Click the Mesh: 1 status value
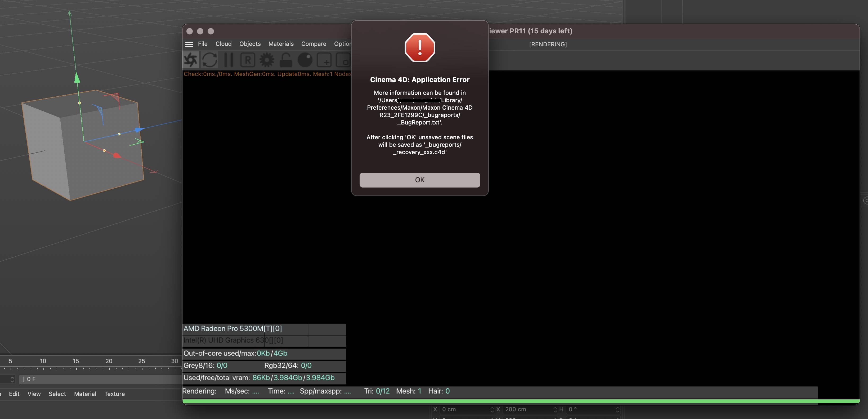This screenshot has height=419, width=868. (409, 391)
